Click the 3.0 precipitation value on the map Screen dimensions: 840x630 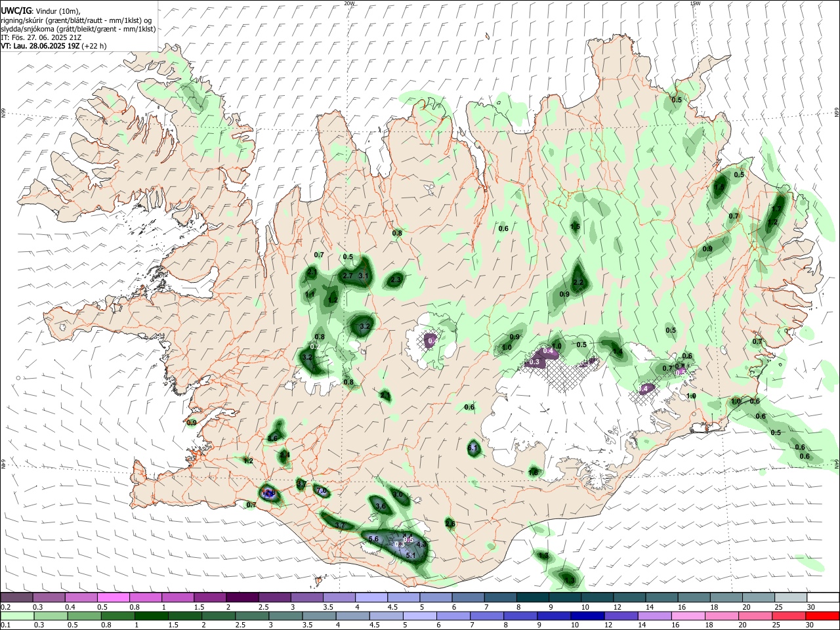click(398, 494)
